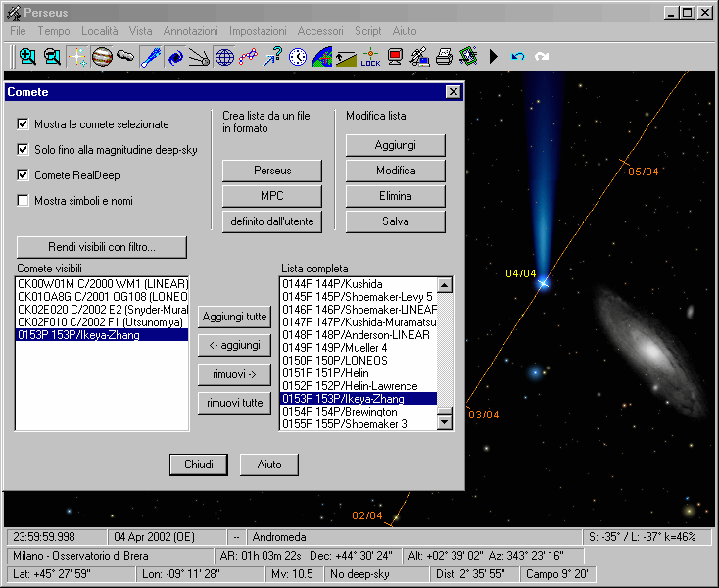
Task: Open the Impostazioni menu
Action: tap(258, 31)
